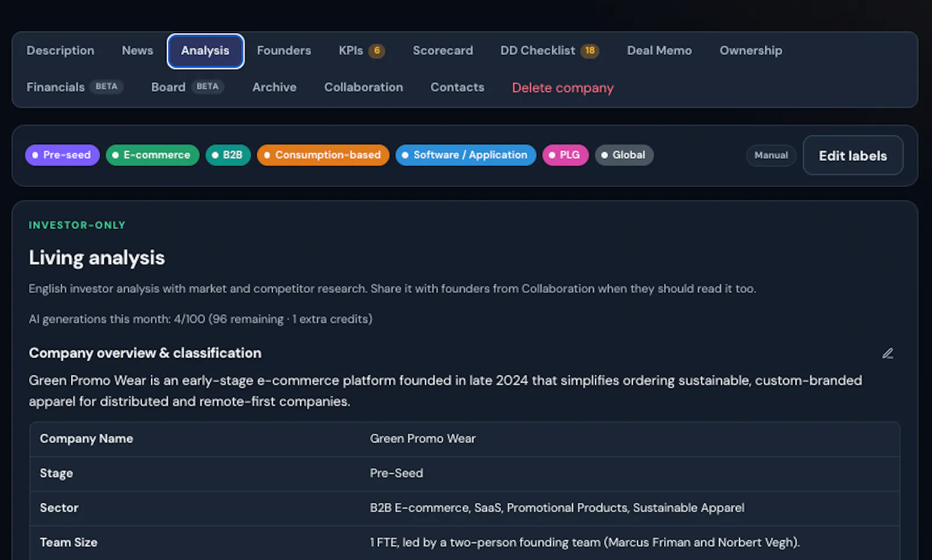Open the Description tab

coord(60,51)
